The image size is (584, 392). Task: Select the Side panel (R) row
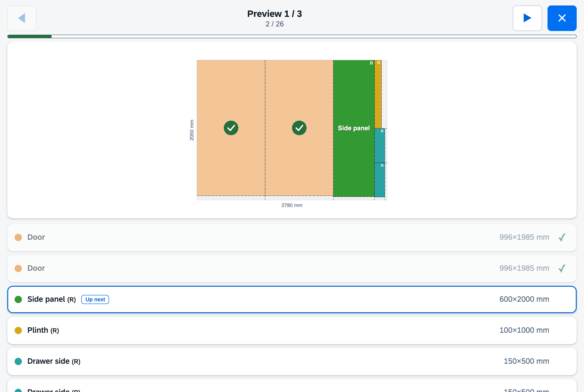292,299
